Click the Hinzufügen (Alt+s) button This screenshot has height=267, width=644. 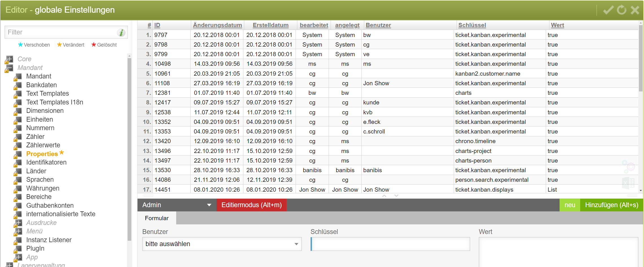tap(612, 205)
